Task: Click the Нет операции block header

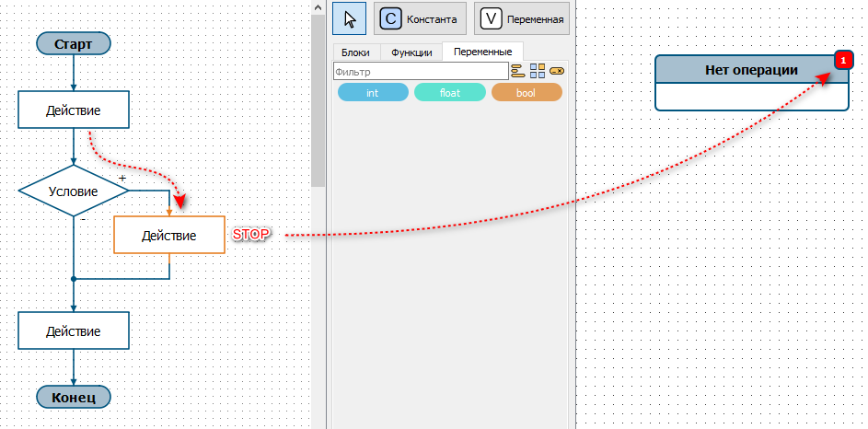Action: (751, 70)
